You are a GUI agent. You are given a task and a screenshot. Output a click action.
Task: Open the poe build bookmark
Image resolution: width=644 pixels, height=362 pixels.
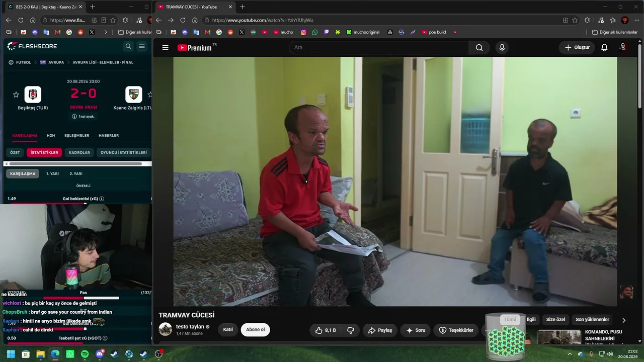point(434,32)
